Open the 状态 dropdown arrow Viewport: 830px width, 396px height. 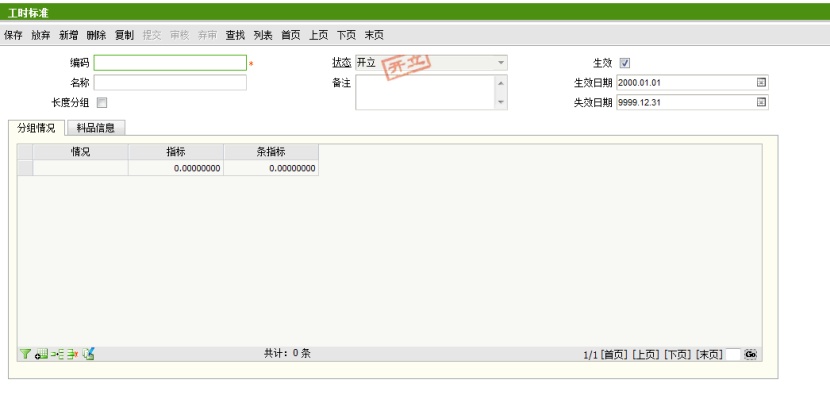pos(501,63)
